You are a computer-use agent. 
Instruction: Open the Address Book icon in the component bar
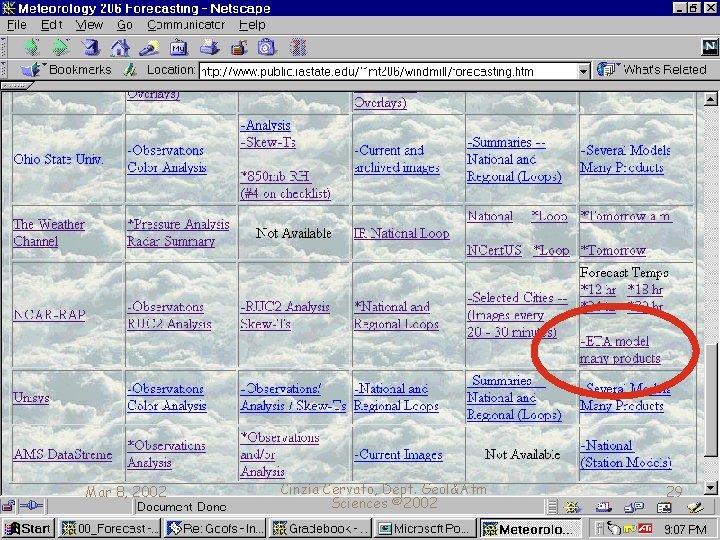tap(664, 507)
